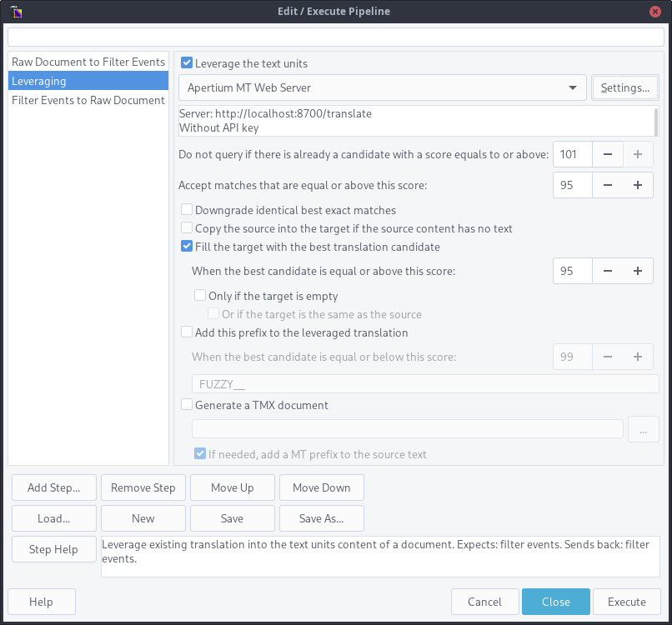Click the top pipeline path text field
Image resolution: width=672 pixels, height=625 pixels.
[336, 37]
